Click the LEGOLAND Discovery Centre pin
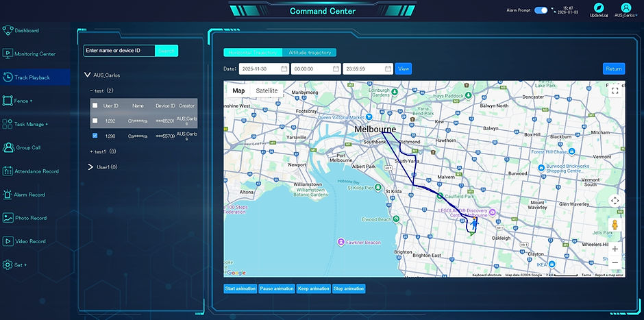Screen dimensions: 644x320 point(492,212)
